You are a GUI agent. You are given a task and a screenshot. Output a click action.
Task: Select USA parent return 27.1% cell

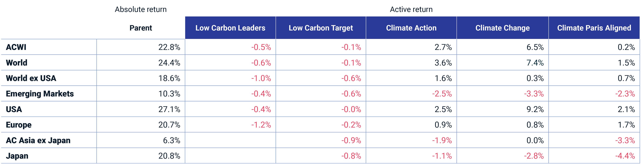(169, 109)
